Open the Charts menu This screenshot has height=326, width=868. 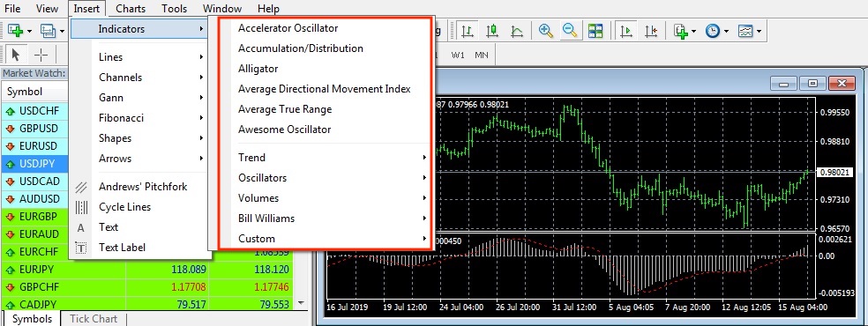pyautogui.click(x=131, y=9)
